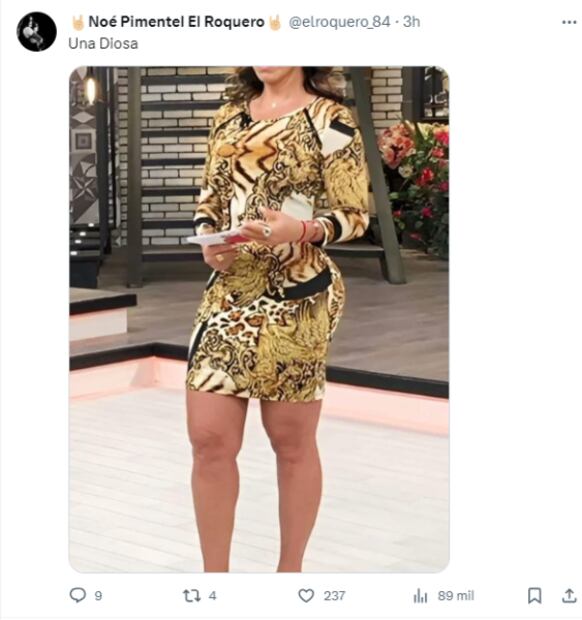
Task: Open the three-dots more options menu
Action: coord(569,22)
